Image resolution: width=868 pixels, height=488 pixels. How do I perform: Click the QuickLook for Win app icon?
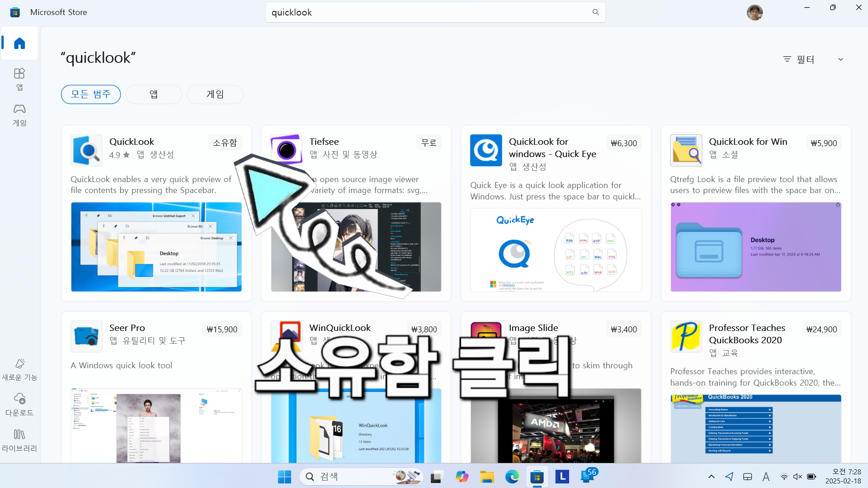pos(686,150)
